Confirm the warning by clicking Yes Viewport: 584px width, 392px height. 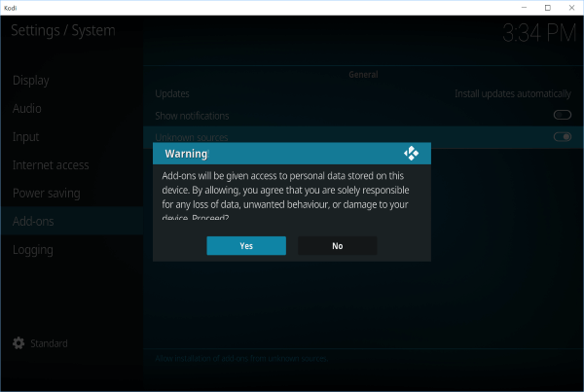[x=246, y=246]
